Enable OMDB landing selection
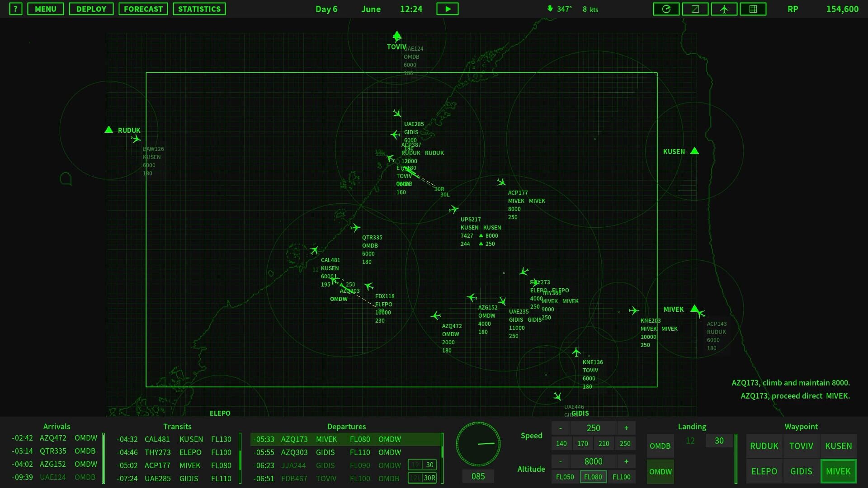 point(660,446)
